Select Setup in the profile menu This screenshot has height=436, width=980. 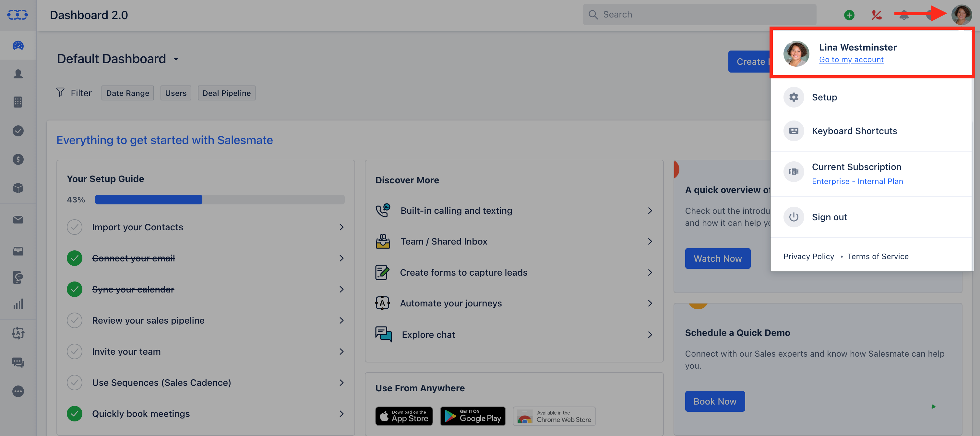pyautogui.click(x=871, y=97)
